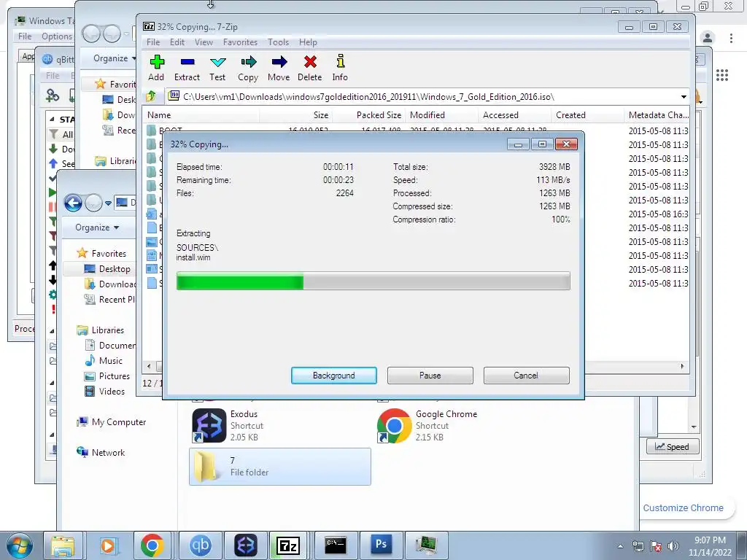Switch to Chrome in the taskbar
Screen dimensions: 747x560
(152, 545)
